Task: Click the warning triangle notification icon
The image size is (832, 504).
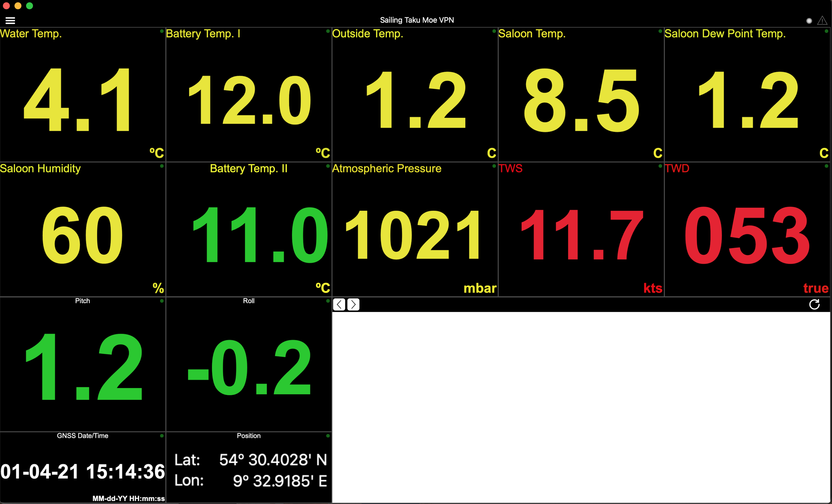Action: point(822,21)
